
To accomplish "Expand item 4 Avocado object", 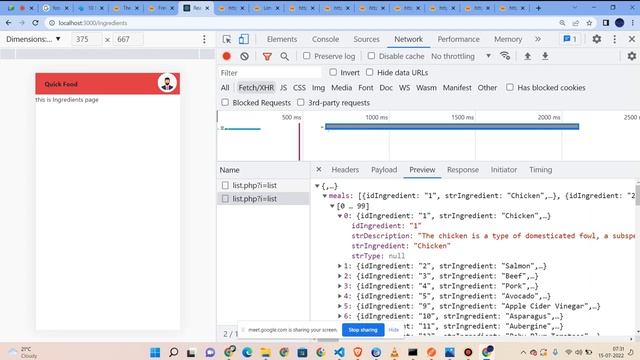I will point(340,296).
